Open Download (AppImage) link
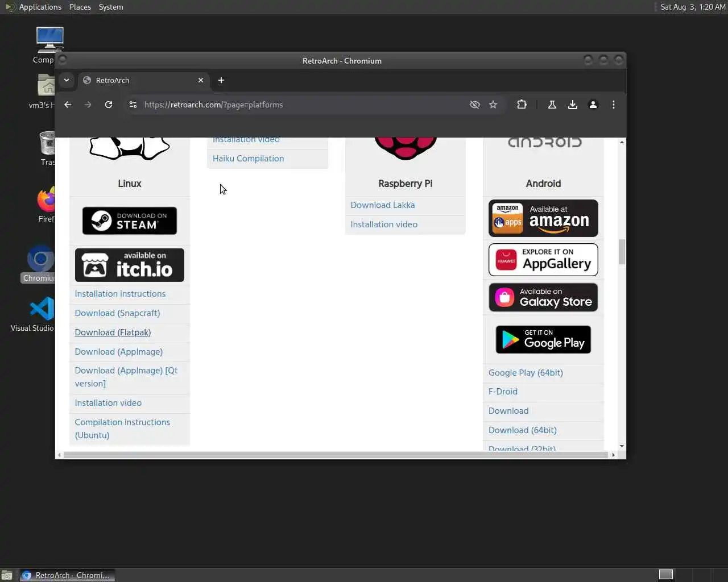The height and width of the screenshot is (582, 728). tap(118, 352)
